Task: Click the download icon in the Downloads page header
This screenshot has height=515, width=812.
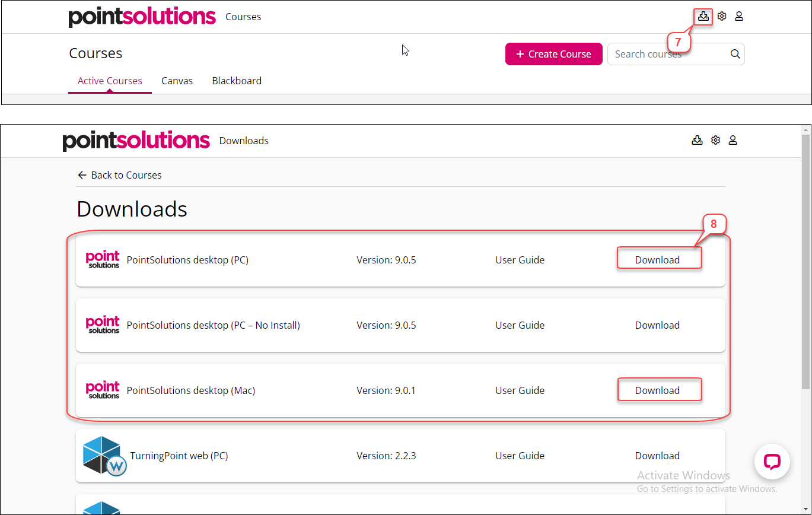Action: coord(697,141)
